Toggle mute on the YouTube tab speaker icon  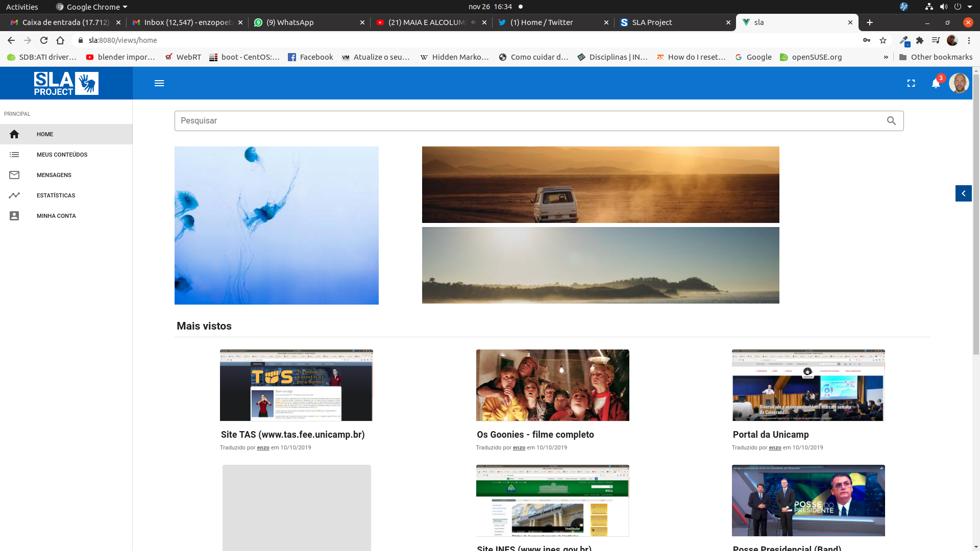(474, 22)
